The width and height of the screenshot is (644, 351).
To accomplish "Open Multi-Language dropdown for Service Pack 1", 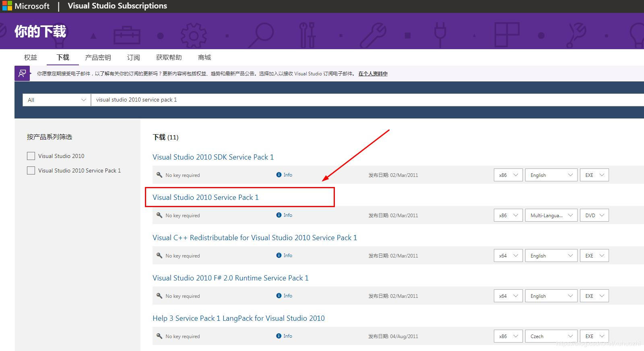I will (551, 215).
